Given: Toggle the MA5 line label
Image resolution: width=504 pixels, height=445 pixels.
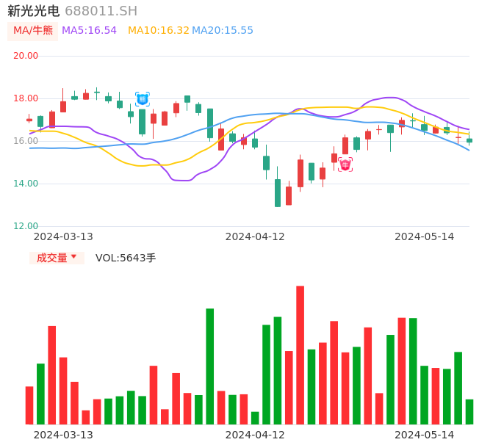Looking at the screenshot, I should click(89, 31).
